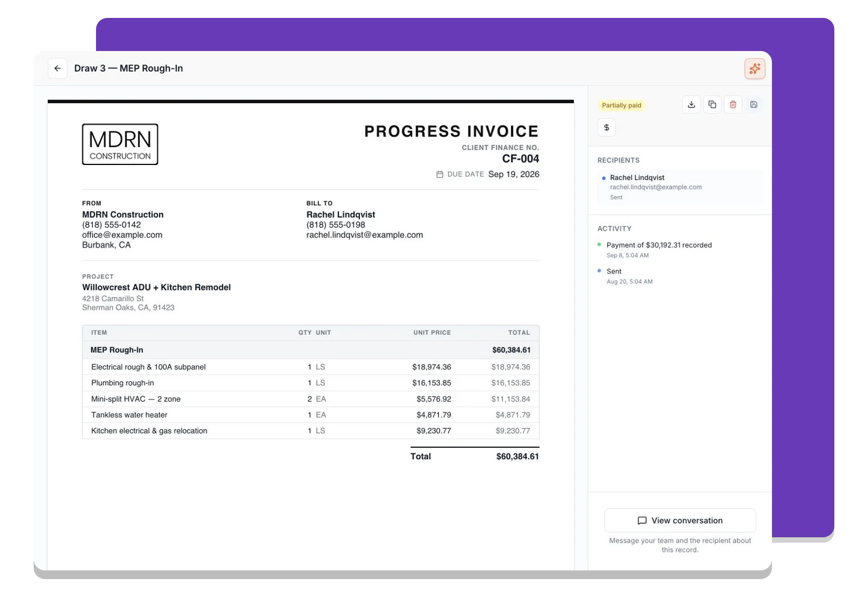Select Electrical rough & 100A subpanel row
The width and height of the screenshot is (868, 597).
point(311,367)
